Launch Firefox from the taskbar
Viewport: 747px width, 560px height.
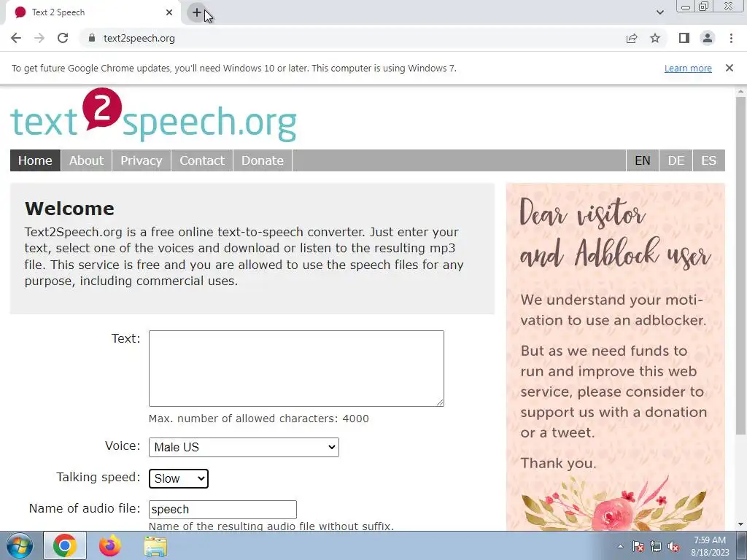point(109,545)
